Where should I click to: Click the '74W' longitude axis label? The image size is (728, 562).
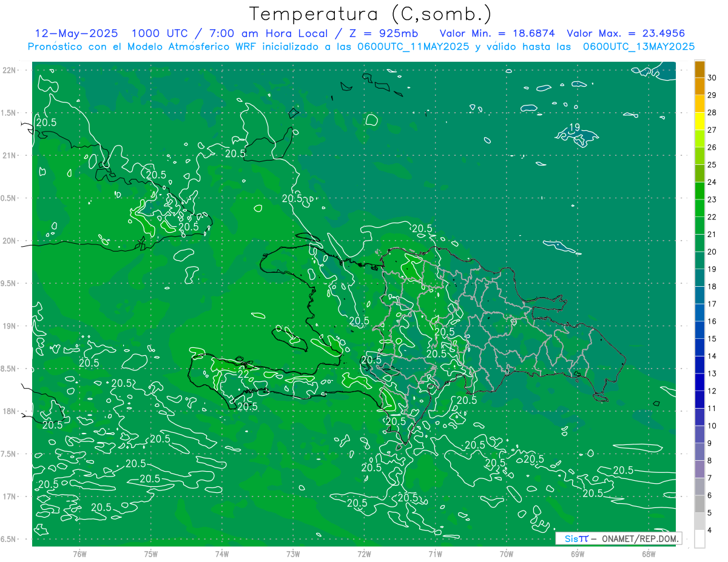coord(221,553)
